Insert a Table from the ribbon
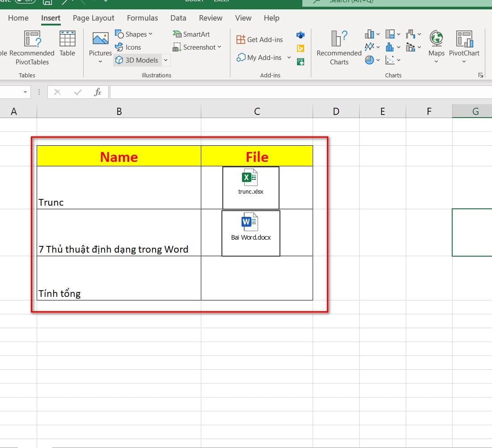Image resolution: width=492 pixels, height=448 pixels. 67,44
